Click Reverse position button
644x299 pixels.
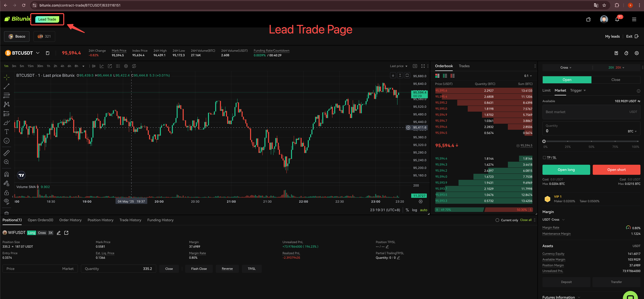(x=227, y=269)
